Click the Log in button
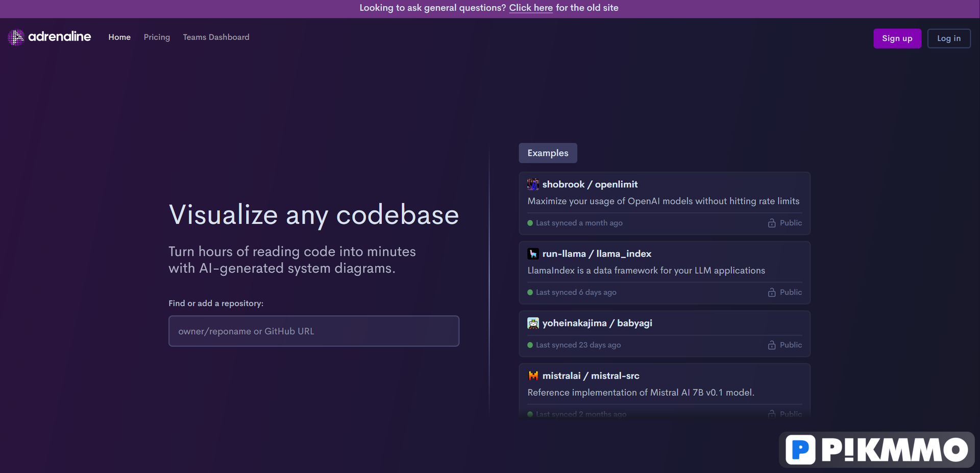This screenshot has height=473, width=980. [x=949, y=38]
